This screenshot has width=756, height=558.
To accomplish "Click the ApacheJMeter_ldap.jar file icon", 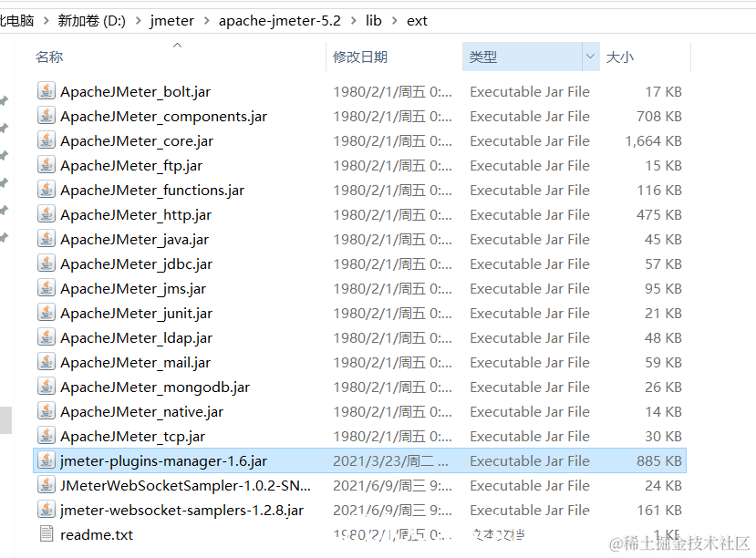I will pos(47,336).
